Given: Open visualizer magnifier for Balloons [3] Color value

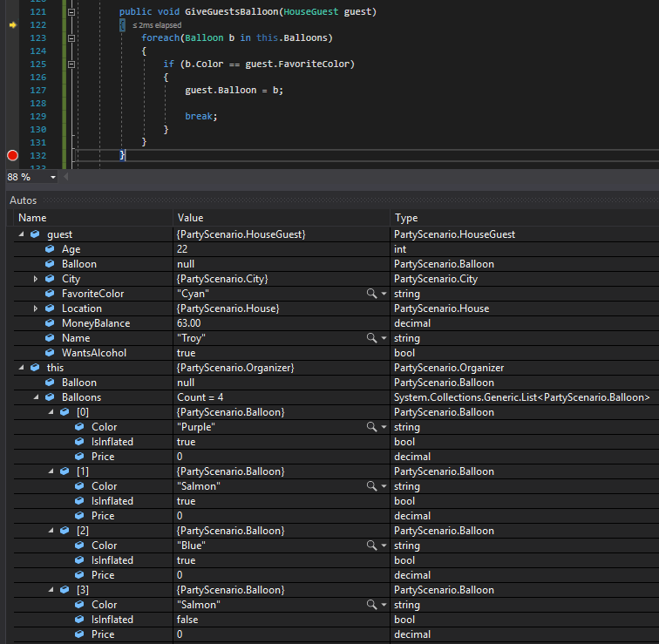Looking at the screenshot, I should click(x=372, y=605).
